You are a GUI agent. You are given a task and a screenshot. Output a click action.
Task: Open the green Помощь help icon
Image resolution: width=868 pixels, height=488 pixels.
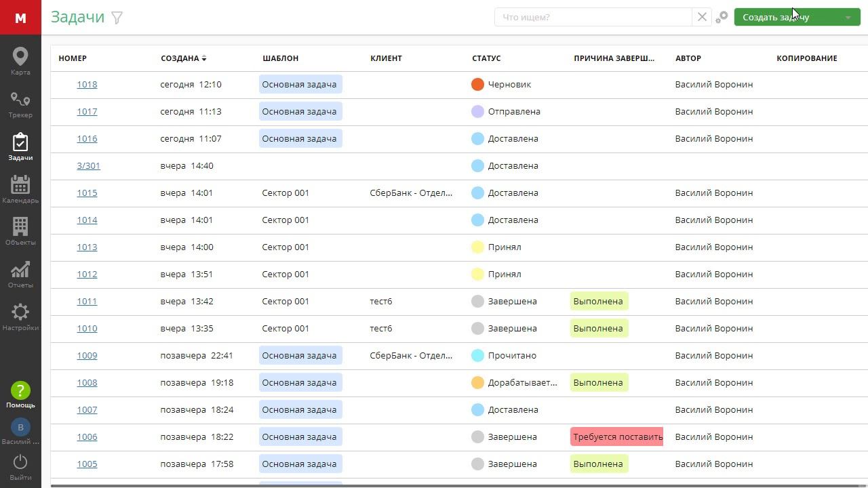20,390
